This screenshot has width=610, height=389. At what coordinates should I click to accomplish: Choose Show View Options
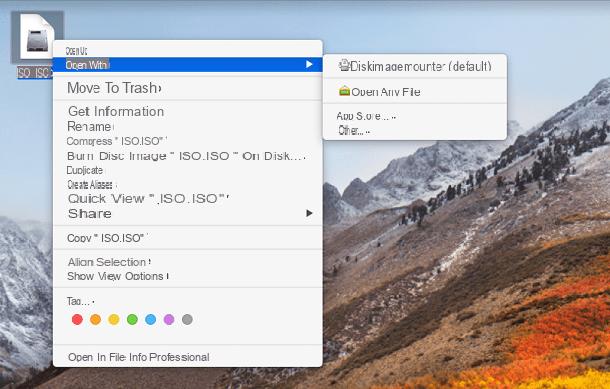coord(188,276)
